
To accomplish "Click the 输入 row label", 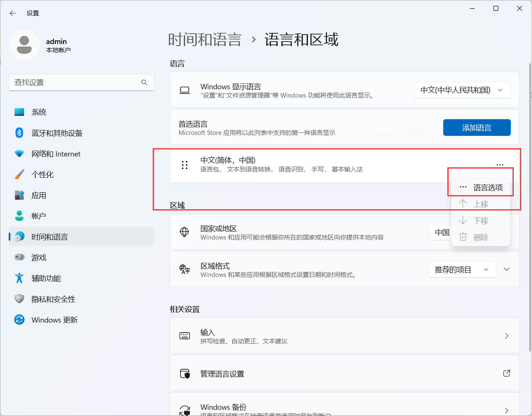I will point(207,332).
